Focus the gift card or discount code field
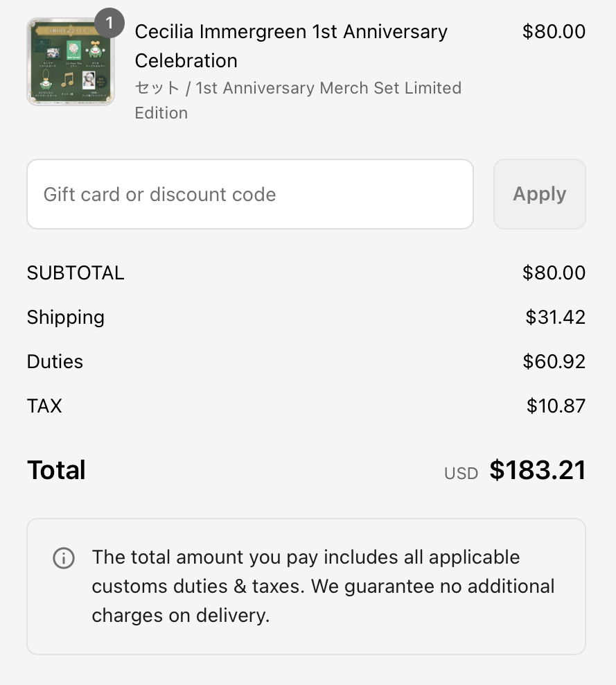Image resolution: width=616 pixels, height=685 pixels. [x=249, y=194]
